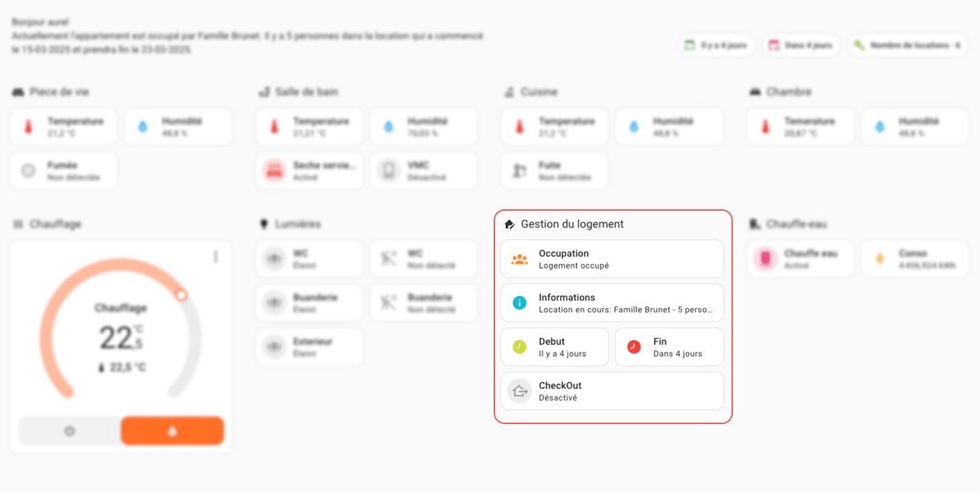Screen dimensions: 980x492
Task: Toggle the CheckOut switch icon
Action: point(519,391)
